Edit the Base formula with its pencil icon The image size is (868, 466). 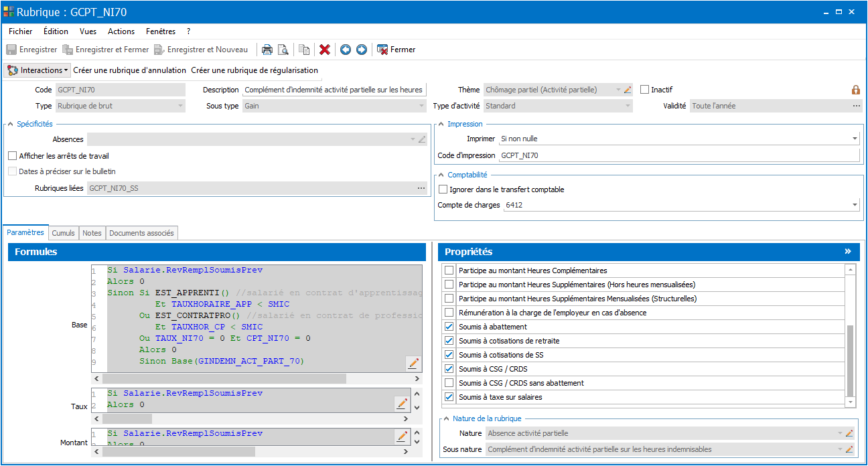tap(413, 363)
